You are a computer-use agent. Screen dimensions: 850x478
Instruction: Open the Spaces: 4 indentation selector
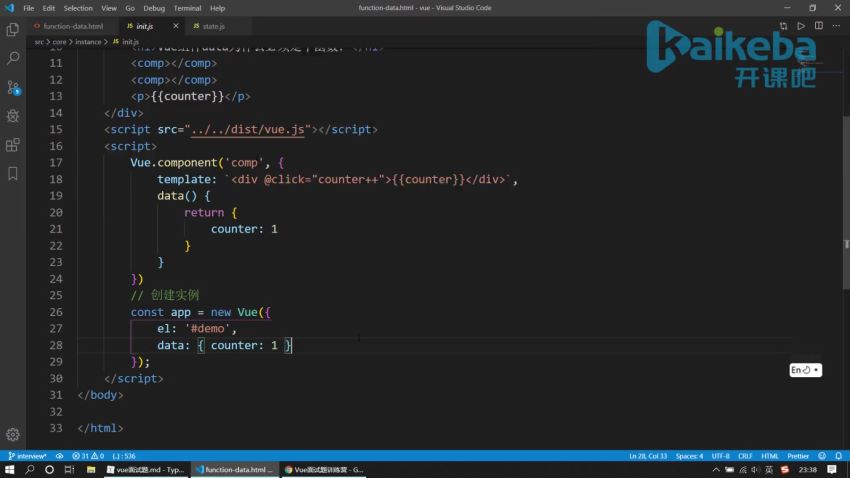(690, 456)
